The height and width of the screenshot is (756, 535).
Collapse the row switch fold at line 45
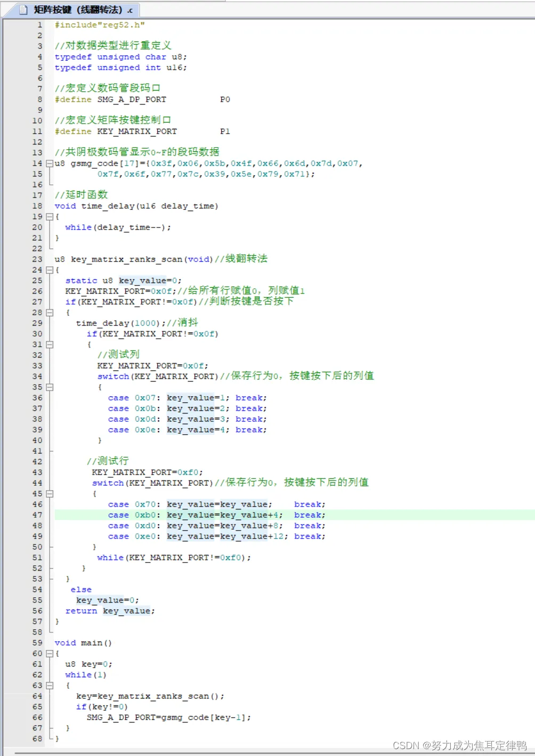click(x=50, y=494)
